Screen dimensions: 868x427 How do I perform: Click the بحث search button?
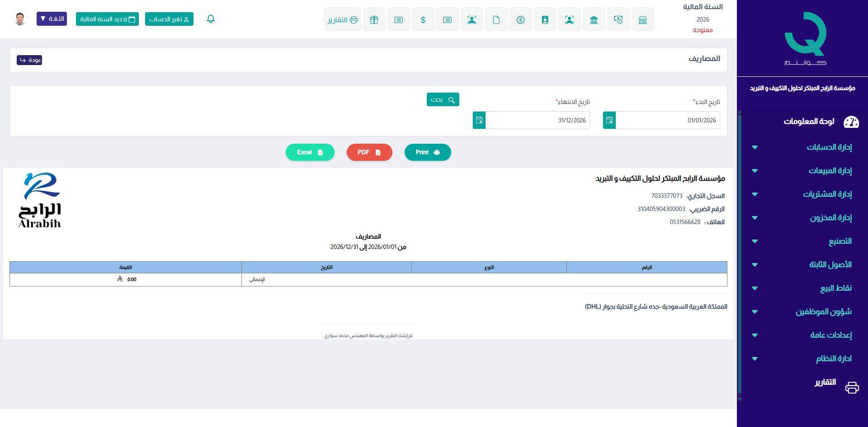[443, 99]
